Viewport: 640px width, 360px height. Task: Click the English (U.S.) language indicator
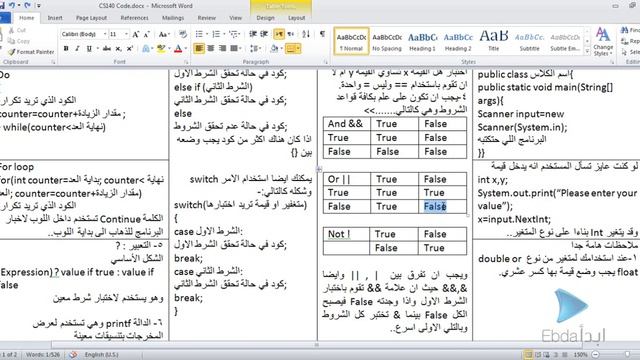101,355
